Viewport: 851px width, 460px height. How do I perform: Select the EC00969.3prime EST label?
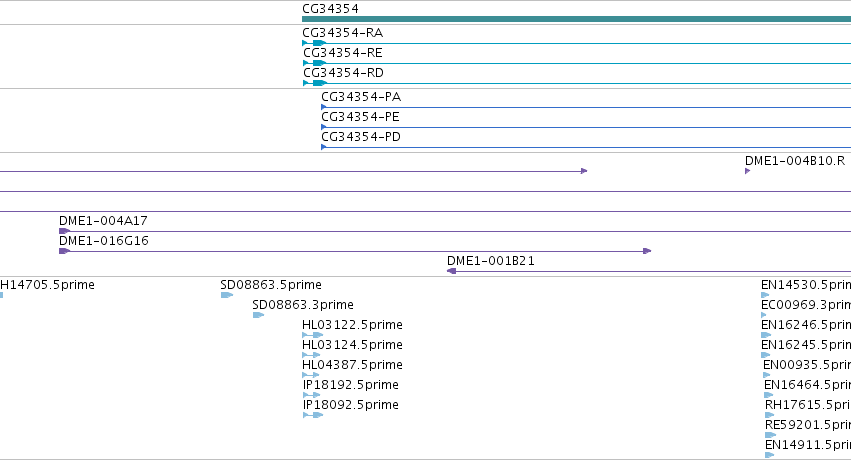point(806,305)
